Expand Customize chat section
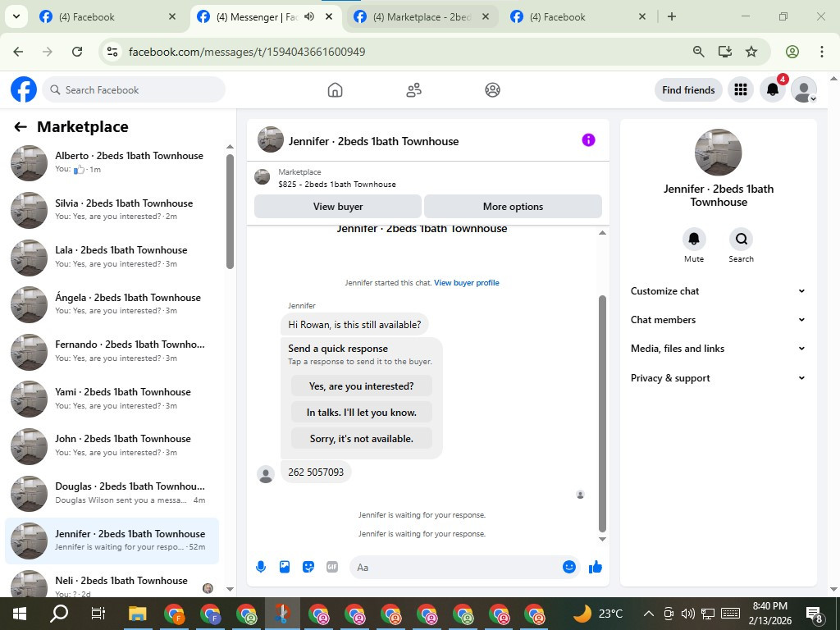This screenshot has height=630, width=840. tap(718, 291)
